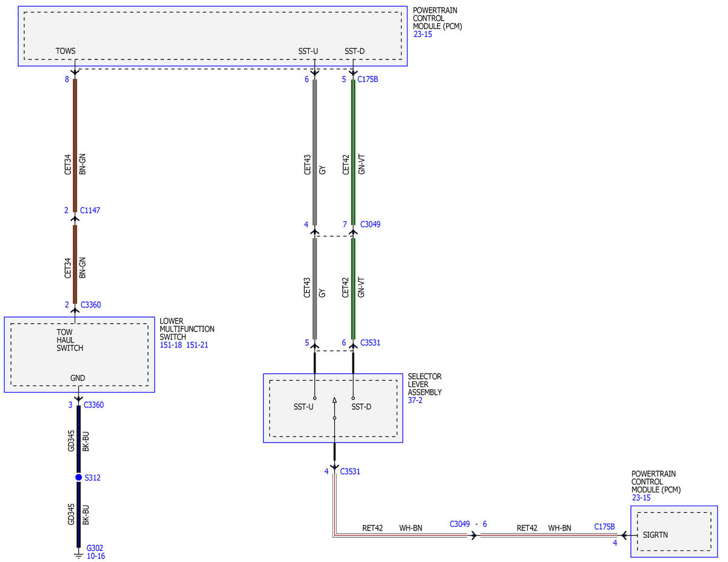Click the GND label in the multifunction switch
The height and width of the screenshot is (562, 728).
point(78,378)
